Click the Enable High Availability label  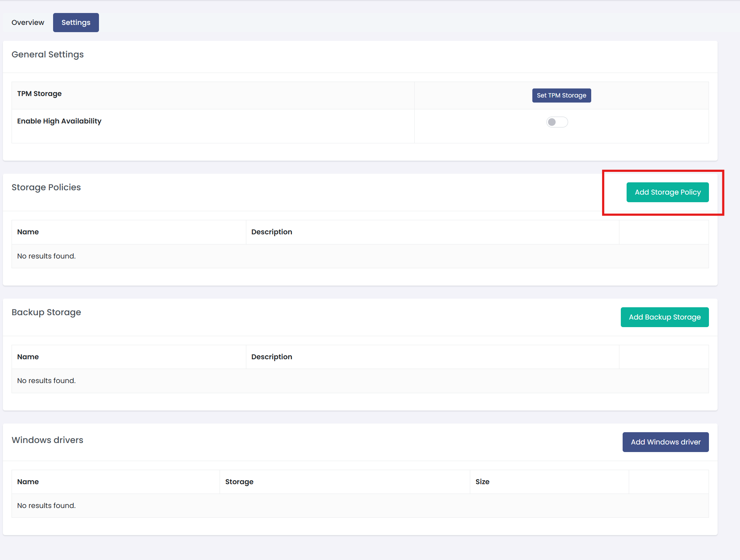click(x=59, y=121)
